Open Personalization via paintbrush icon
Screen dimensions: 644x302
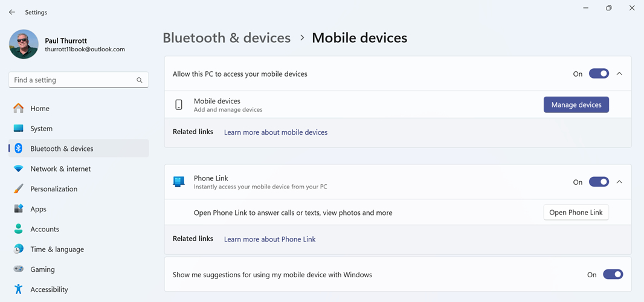pyautogui.click(x=19, y=189)
